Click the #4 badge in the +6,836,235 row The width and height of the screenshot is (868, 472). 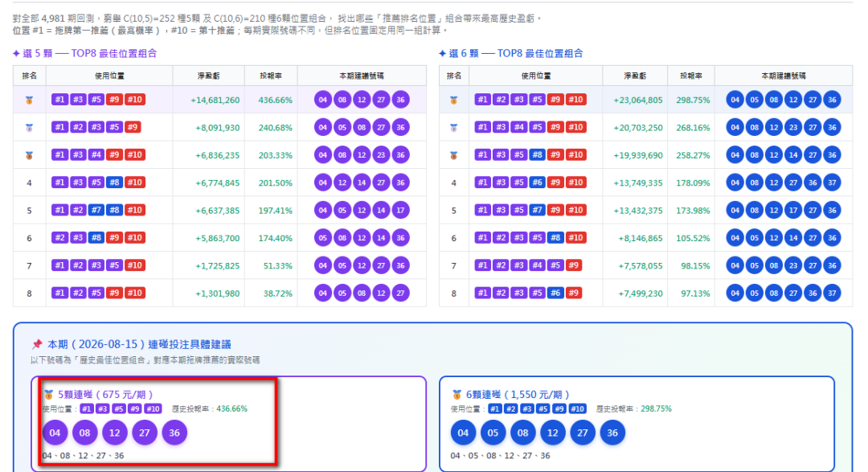tap(96, 154)
